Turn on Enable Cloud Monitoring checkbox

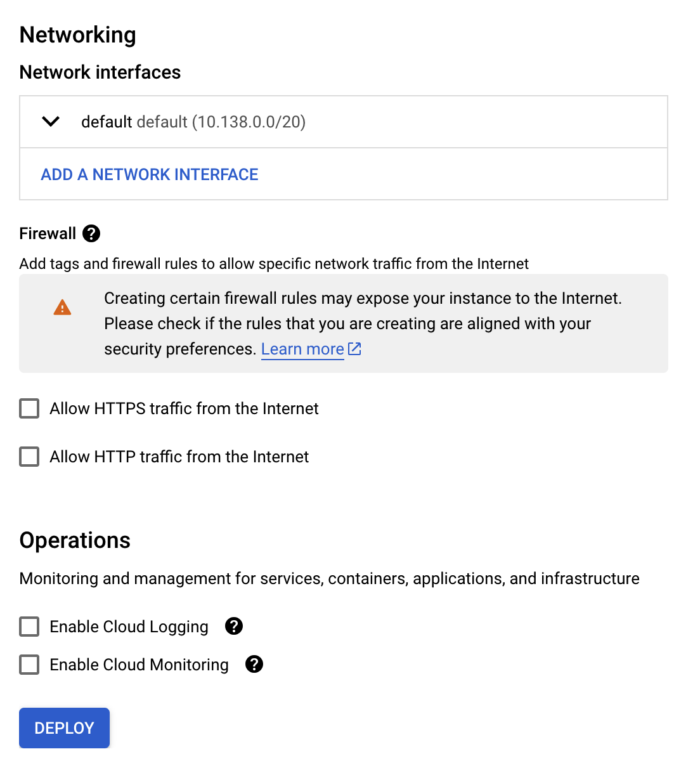coord(29,665)
